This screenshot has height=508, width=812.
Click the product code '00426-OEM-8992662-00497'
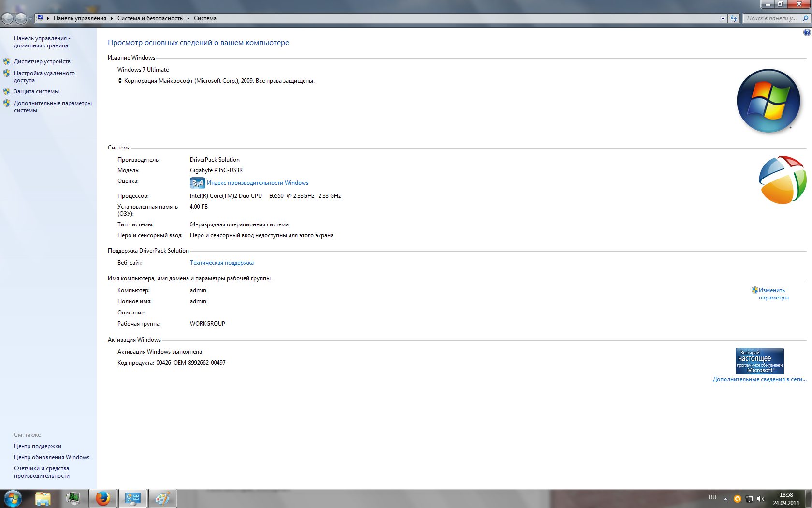(x=191, y=363)
